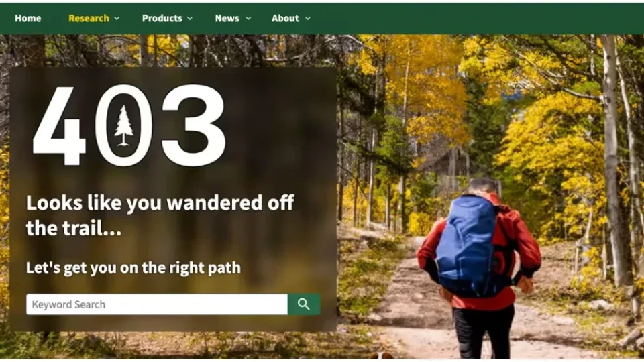
Task: Select the Research menu label
Action: click(x=89, y=19)
